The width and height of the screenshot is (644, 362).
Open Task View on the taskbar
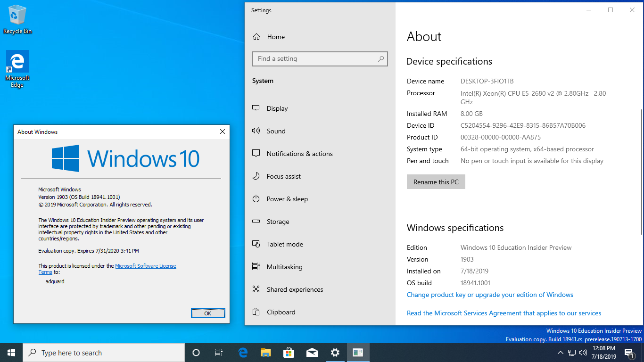point(219,353)
